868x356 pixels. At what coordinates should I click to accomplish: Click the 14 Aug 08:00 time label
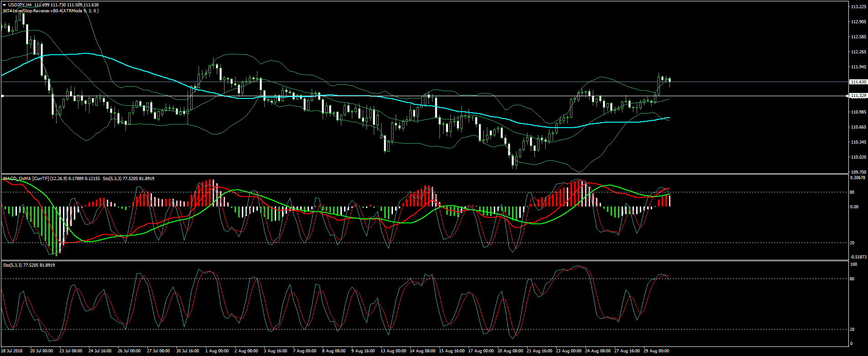[423, 351]
